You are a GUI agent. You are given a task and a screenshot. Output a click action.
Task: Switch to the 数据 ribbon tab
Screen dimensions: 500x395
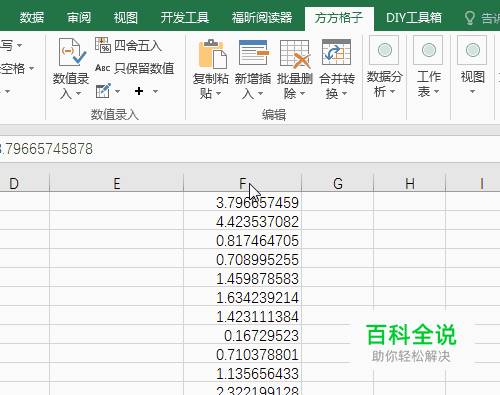32,18
